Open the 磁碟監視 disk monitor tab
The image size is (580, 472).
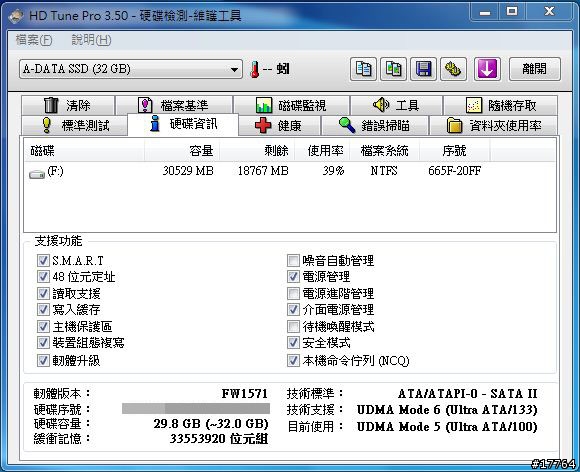point(291,105)
